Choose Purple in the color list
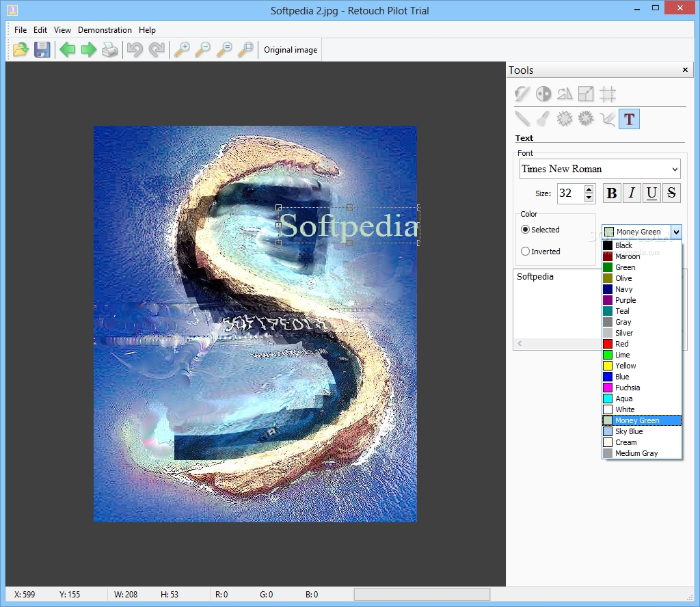700x607 pixels. 642,300
